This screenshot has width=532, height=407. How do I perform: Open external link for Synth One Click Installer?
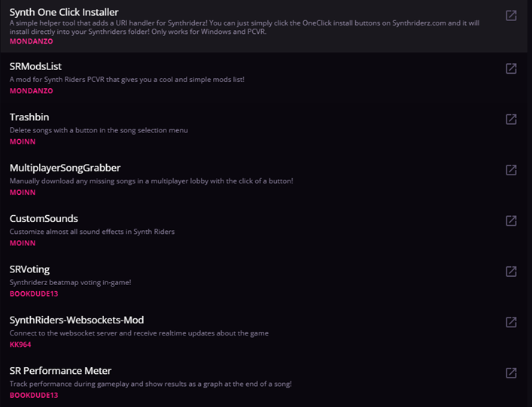[511, 16]
